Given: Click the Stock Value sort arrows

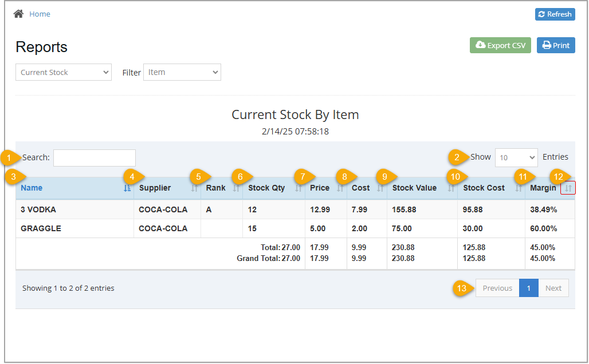Looking at the screenshot, I should click(453, 188).
